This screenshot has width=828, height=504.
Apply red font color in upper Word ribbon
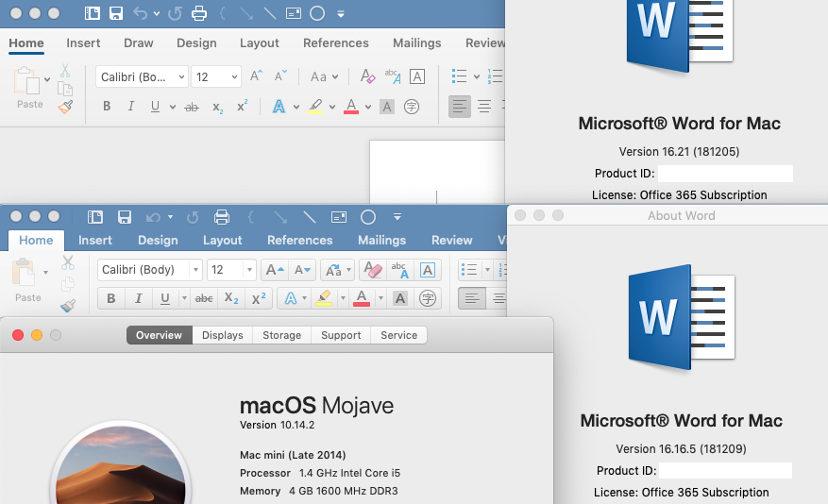pyautogui.click(x=351, y=107)
